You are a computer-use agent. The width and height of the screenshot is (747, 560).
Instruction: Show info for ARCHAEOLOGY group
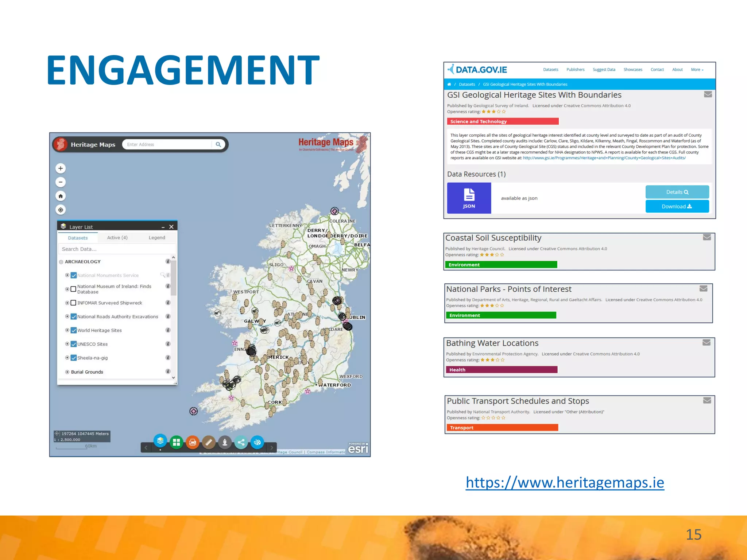point(168,261)
